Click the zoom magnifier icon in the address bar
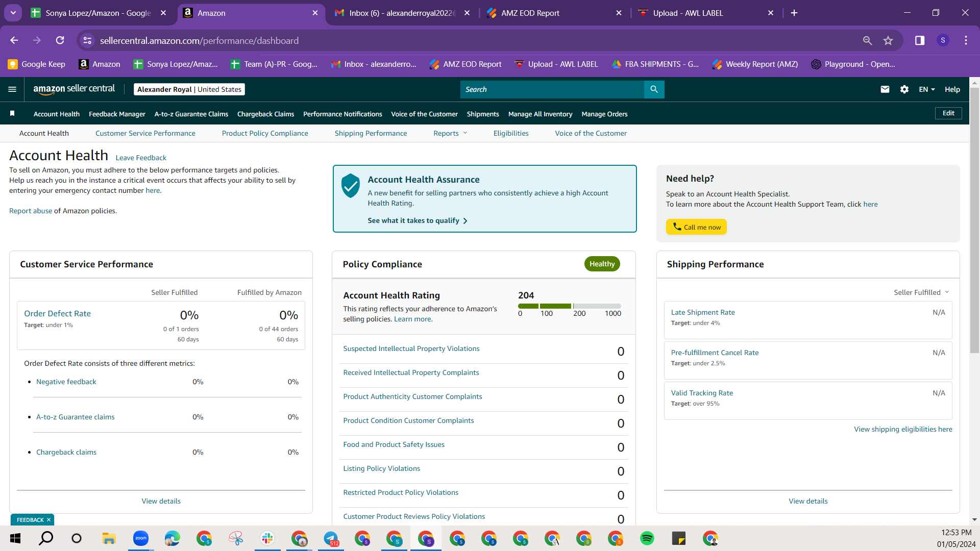Screen dimensions: 980x551 click(x=867, y=40)
